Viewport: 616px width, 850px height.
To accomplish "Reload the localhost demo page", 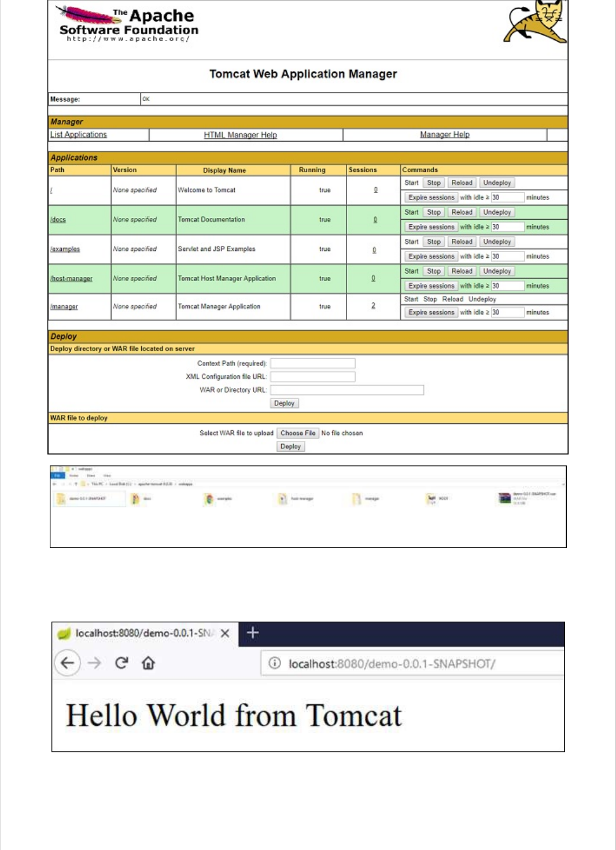I will [121, 663].
